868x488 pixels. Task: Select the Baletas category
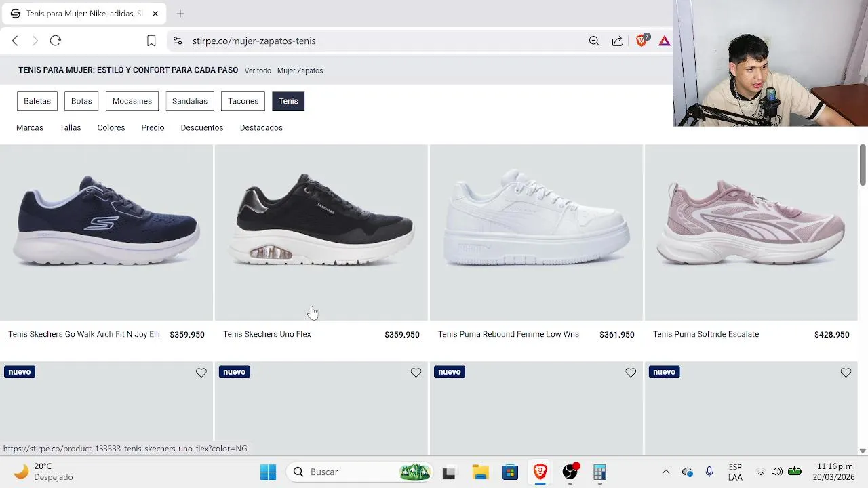point(37,101)
